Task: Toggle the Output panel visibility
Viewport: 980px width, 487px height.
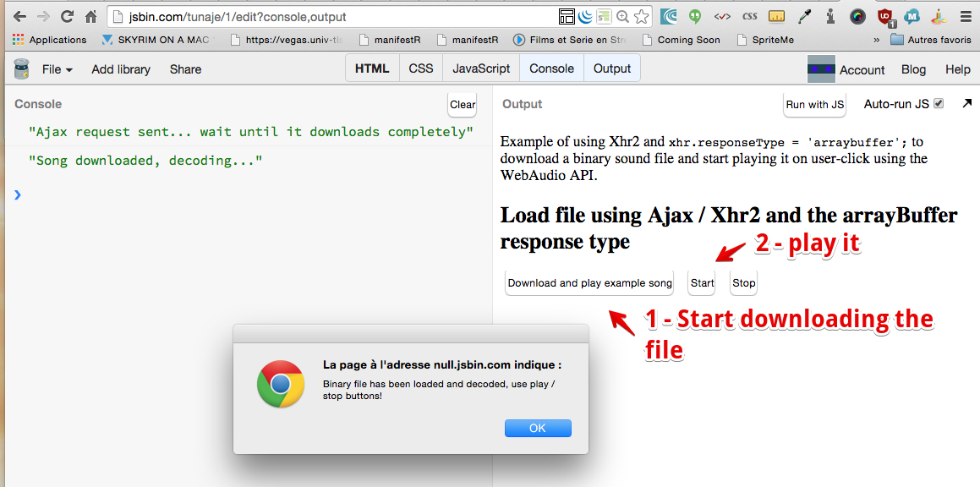Action: pos(611,68)
